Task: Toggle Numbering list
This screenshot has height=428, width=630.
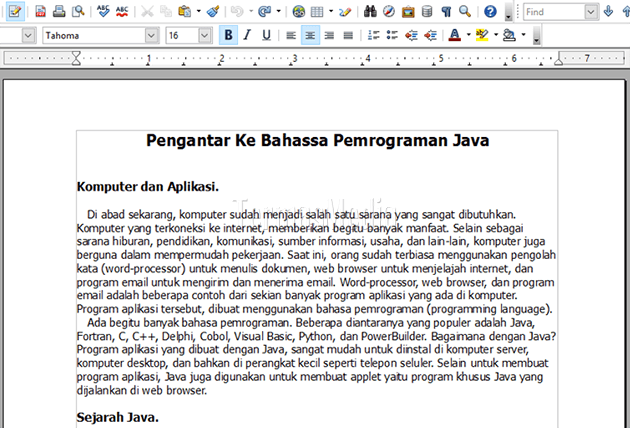Action: pyautogui.click(x=373, y=35)
